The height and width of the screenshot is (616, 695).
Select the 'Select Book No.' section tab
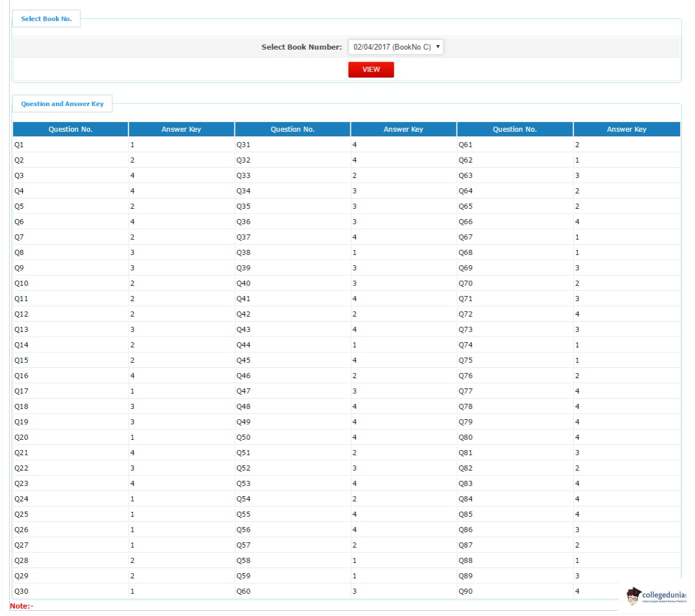point(46,19)
